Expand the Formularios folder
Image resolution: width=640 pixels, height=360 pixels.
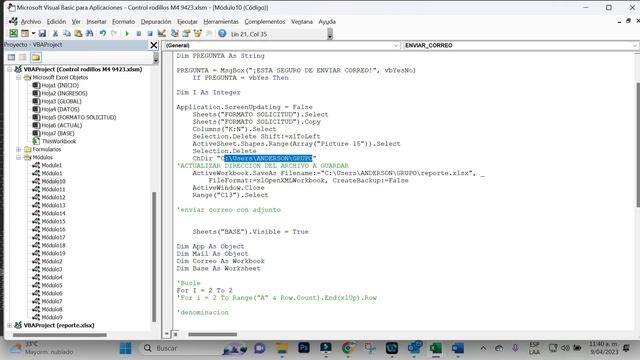[x=18, y=149]
